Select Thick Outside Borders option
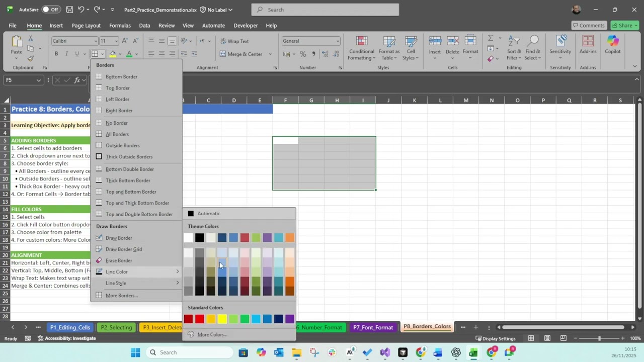Screen dimensions: 644x362 click(136, 157)
